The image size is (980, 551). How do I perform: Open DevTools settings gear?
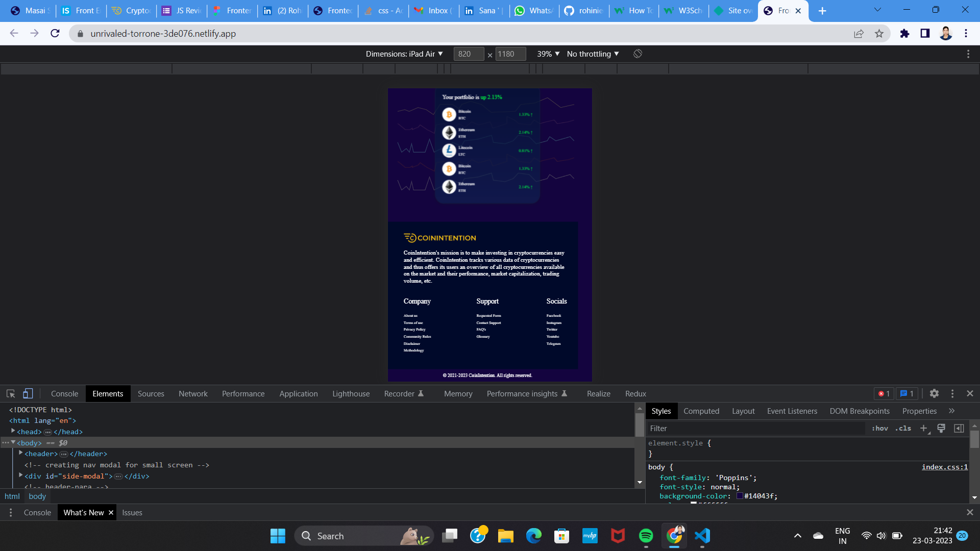pyautogui.click(x=934, y=394)
